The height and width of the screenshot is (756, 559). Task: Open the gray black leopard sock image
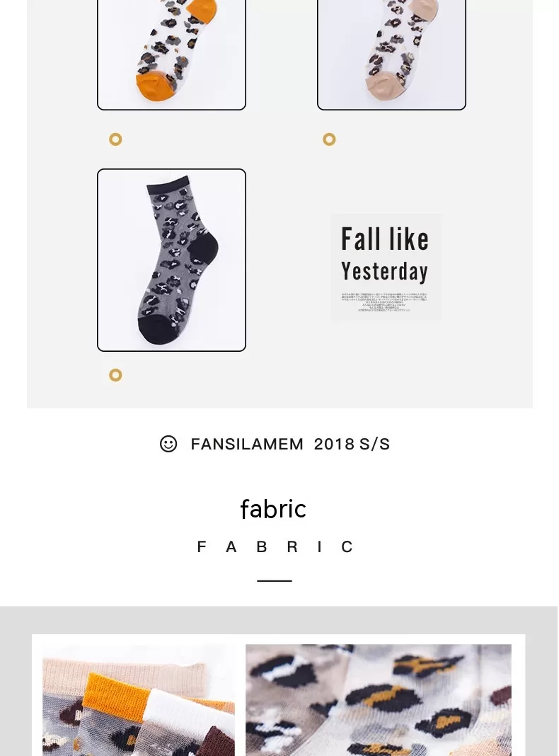[171, 260]
